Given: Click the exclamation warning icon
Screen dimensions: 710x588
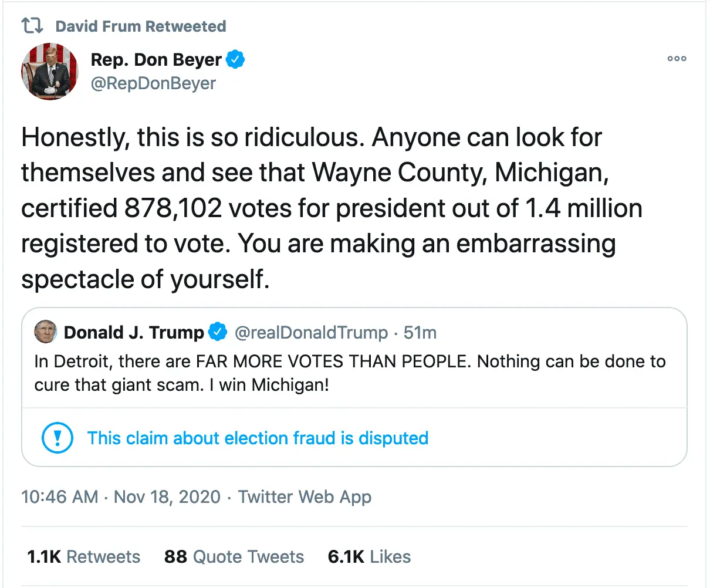Looking at the screenshot, I should tap(58, 438).
